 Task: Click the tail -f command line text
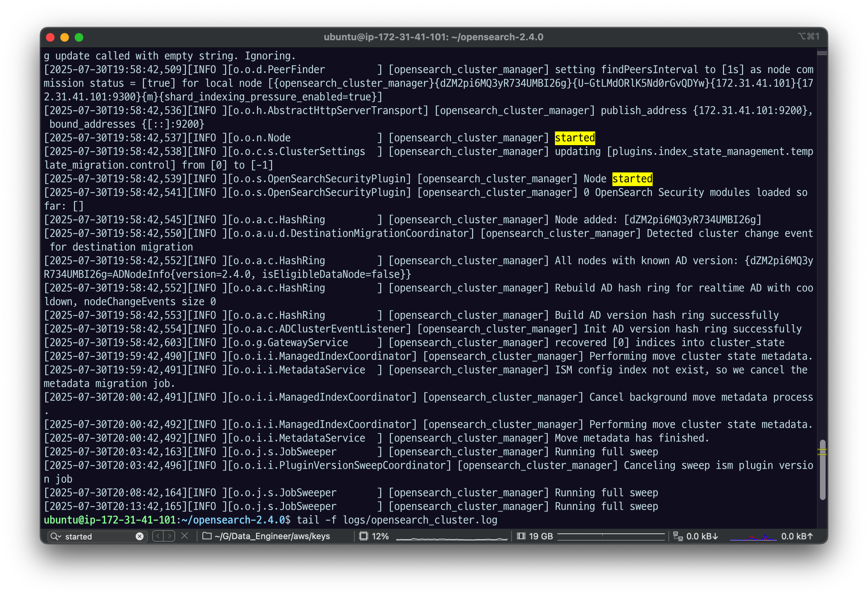[397, 520]
